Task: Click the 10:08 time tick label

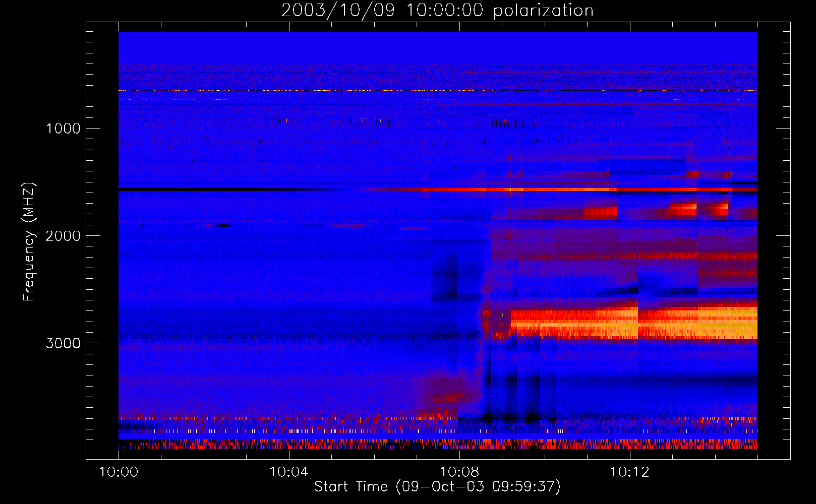Action: pyautogui.click(x=459, y=472)
